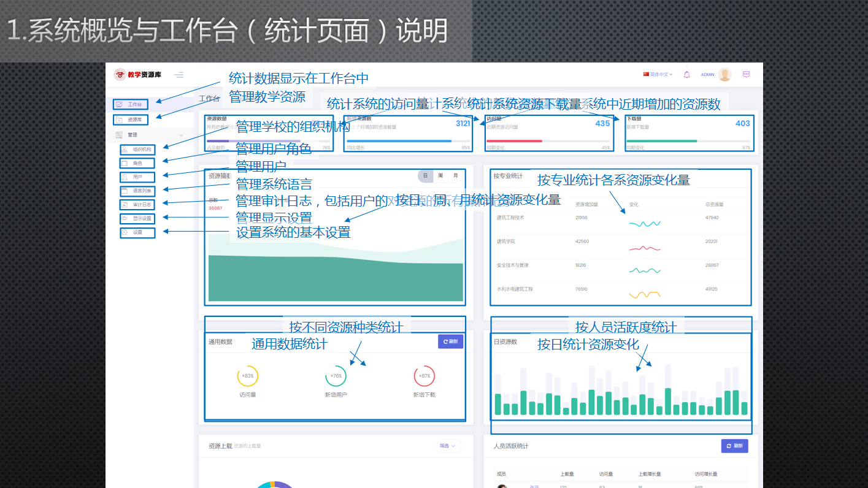The height and width of the screenshot is (488, 868).
Task: Click the 建筑工程技术 sparkline chart
Action: (x=645, y=224)
